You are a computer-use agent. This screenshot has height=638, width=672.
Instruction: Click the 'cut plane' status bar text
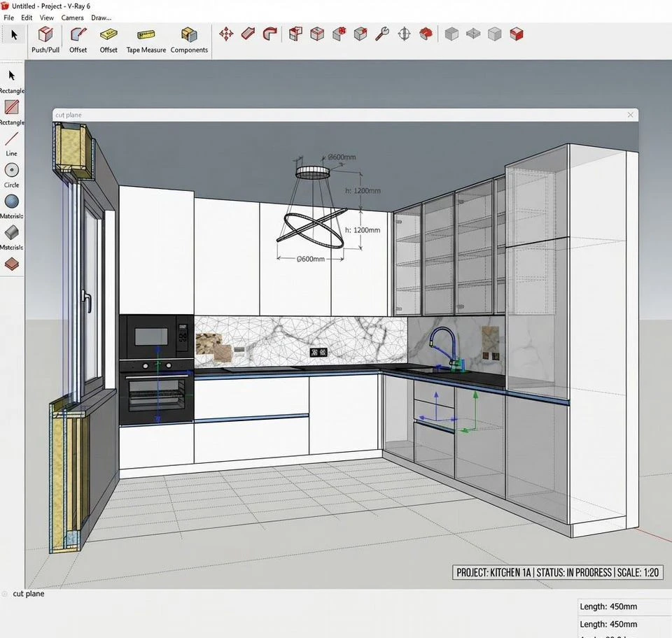pyautogui.click(x=28, y=593)
